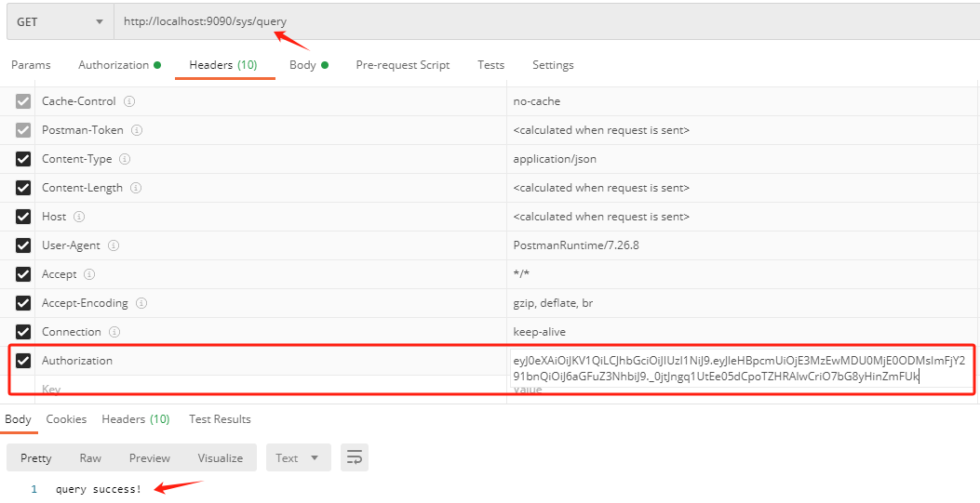This screenshot has height=503, width=980.
Task: Uncheck the Accept-Encoding header
Action: point(23,303)
